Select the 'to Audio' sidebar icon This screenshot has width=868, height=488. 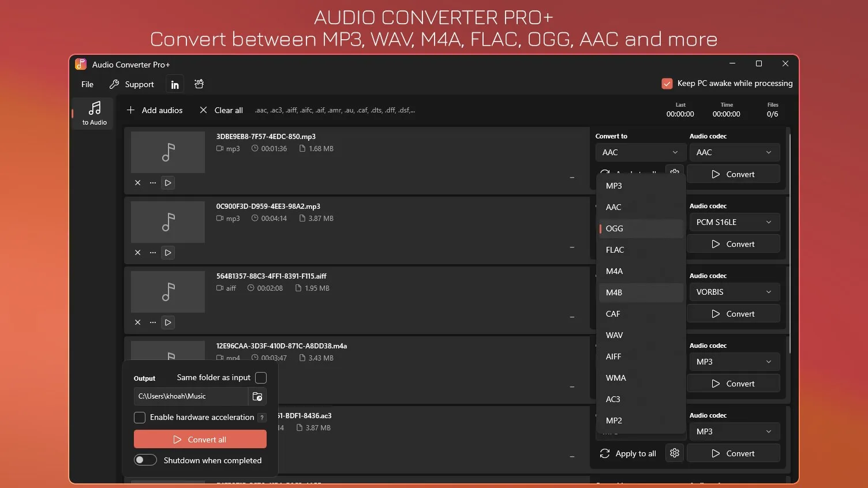tap(95, 113)
